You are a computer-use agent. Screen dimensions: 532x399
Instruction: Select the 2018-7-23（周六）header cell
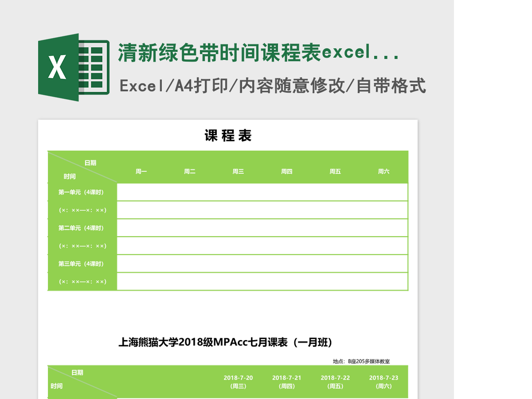[x=383, y=382]
